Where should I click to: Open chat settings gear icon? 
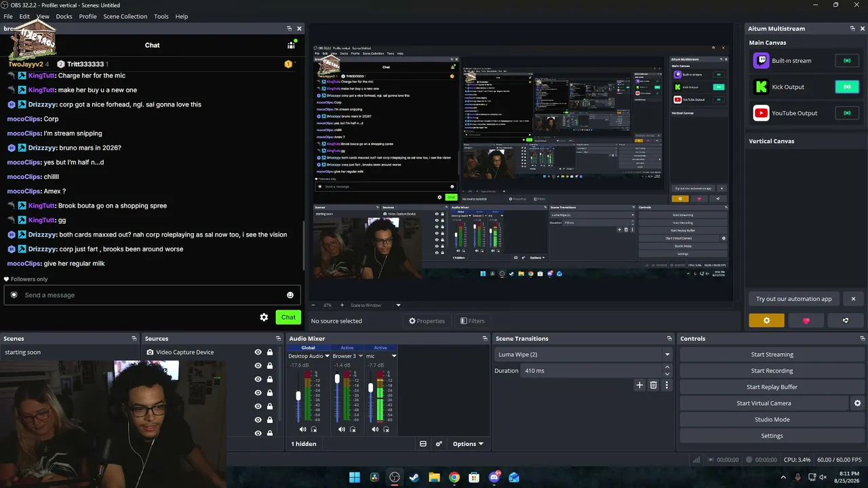click(264, 317)
